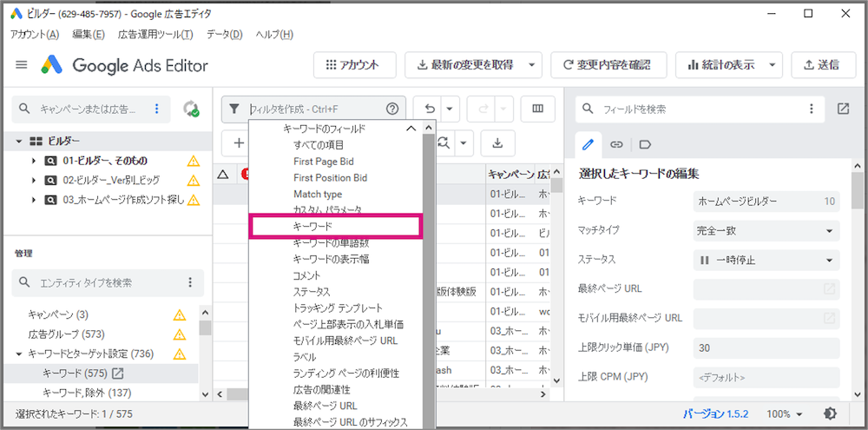Screen dimensions: 868x430
Task: Click final URL open-link icon
Action: (x=829, y=288)
